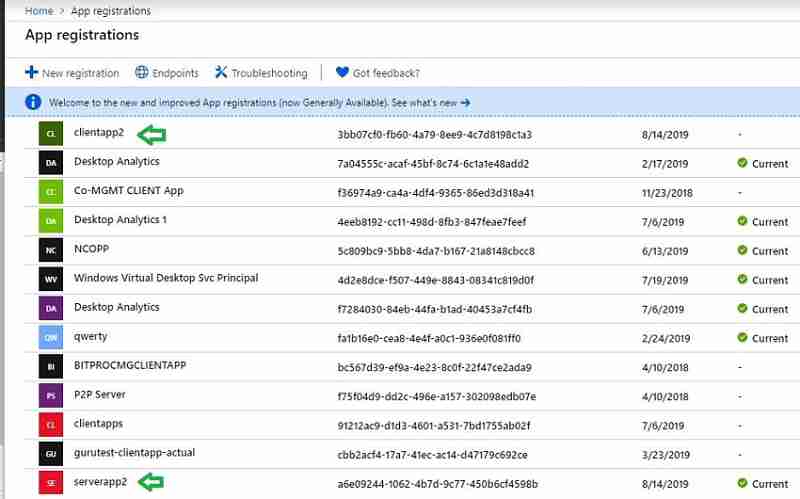
Task: Click the arrow after See what's new
Action: click(x=465, y=103)
